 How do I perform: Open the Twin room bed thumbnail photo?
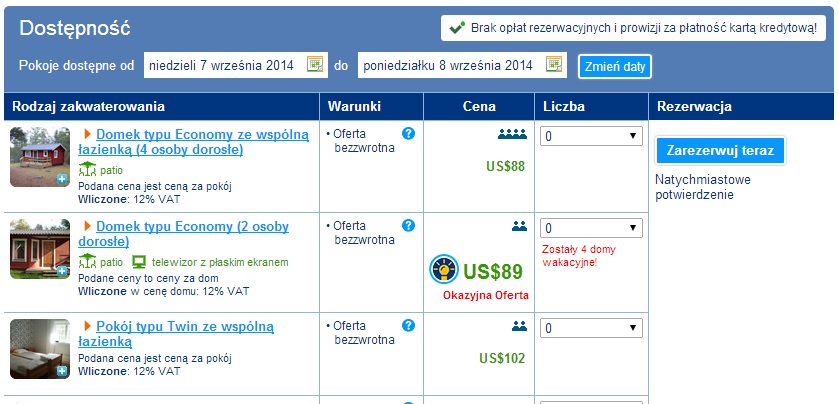click(x=40, y=349)
